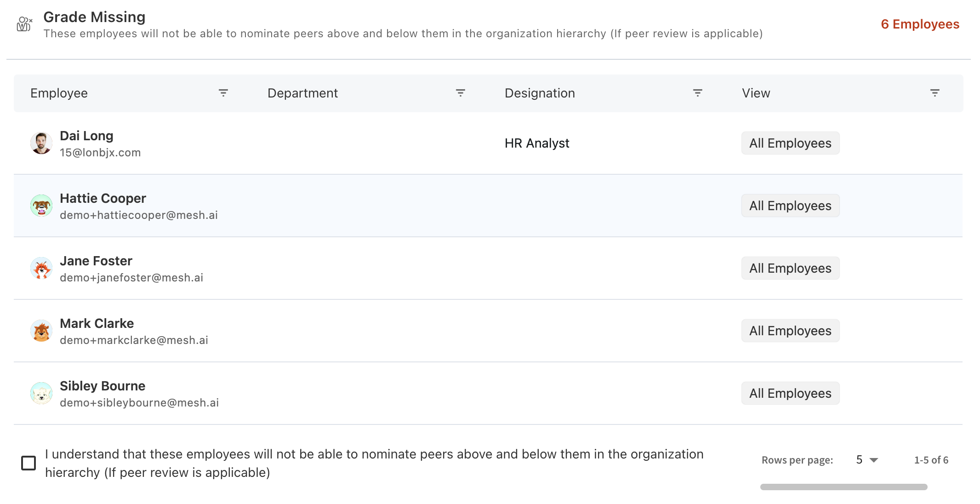
Task: Open the Designation column filter icon
Action: [697, 93]
